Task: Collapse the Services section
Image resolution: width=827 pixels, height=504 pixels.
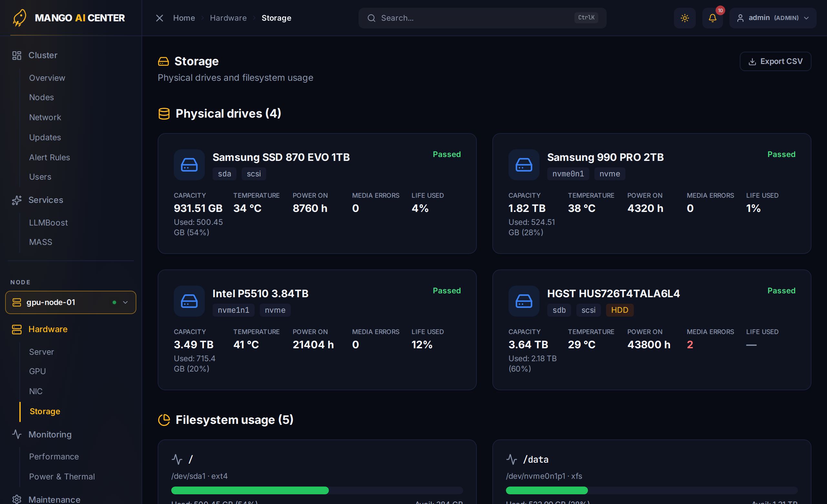Action: (46, 200)
